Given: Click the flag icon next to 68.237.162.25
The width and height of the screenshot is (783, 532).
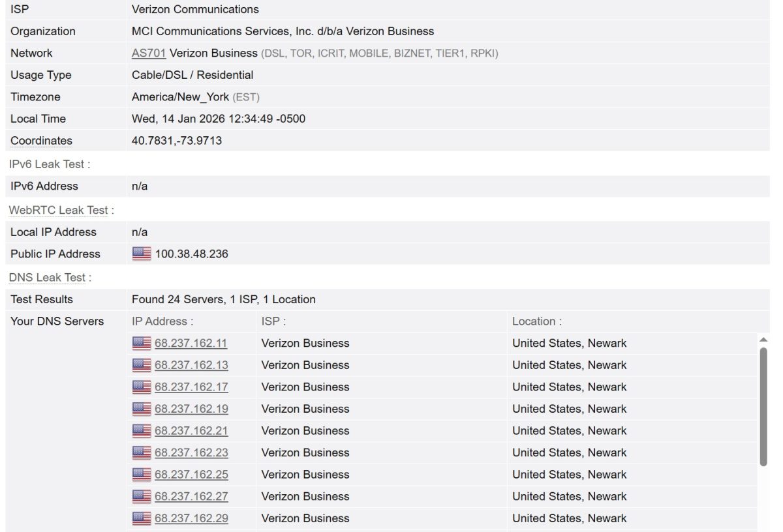Looking at the screenshot, I should pyautogui.click(x=142, y=475).
